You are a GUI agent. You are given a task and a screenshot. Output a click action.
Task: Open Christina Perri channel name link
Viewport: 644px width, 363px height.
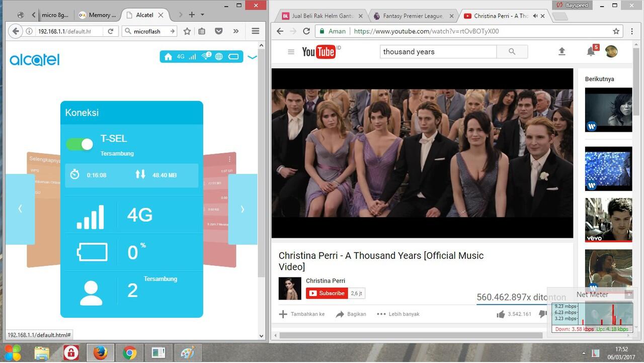pyautogui.click(x=326, y=281)
